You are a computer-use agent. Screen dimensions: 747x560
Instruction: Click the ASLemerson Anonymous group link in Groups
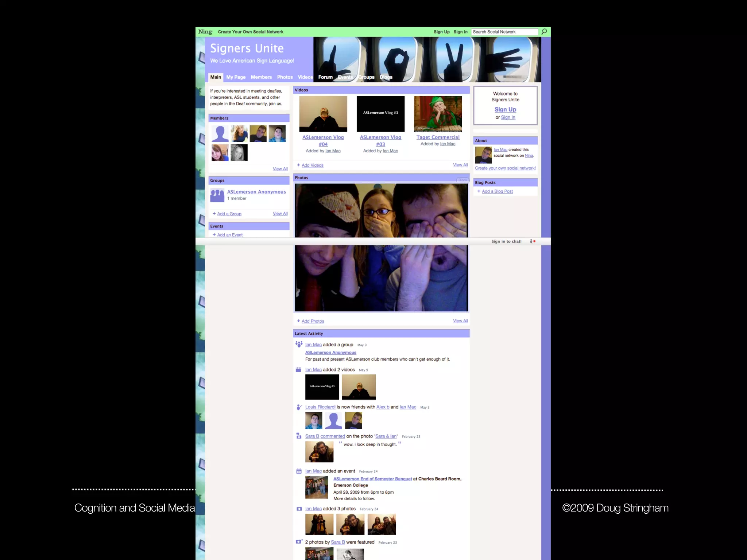256,192
